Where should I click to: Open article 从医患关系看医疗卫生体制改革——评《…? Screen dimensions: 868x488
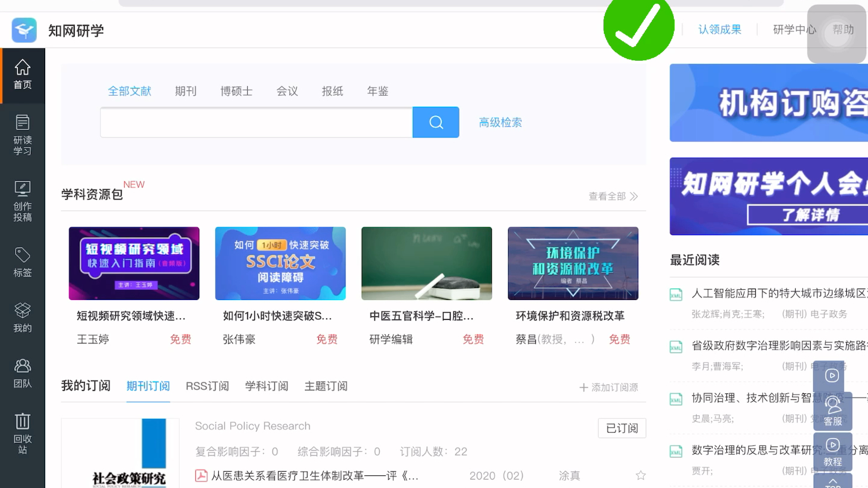[x=315, y=476]
